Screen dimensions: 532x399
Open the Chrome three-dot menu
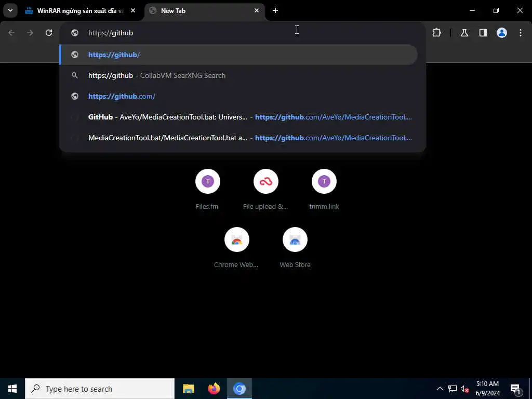point(521,33)
